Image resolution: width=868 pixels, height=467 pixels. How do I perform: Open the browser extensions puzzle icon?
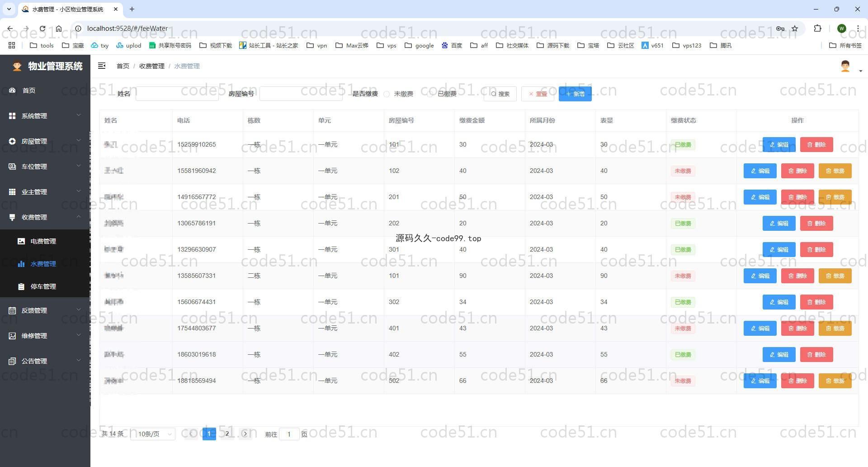pyautogui.click(x=817, y=29)
